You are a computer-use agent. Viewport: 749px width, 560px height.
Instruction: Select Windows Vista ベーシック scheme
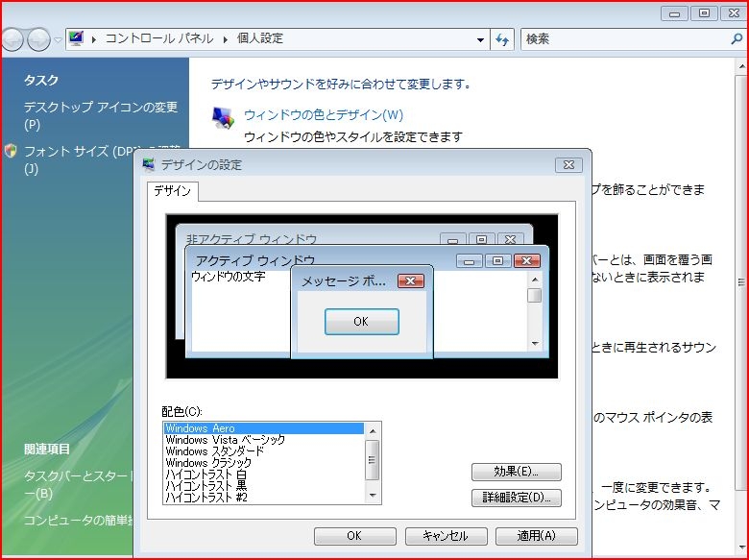tap(264, 440)
